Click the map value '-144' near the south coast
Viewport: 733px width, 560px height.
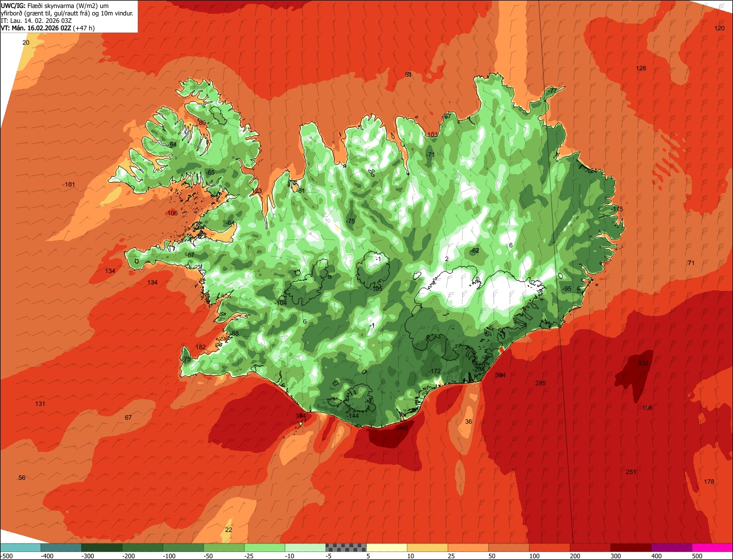(x=353, y=416)
